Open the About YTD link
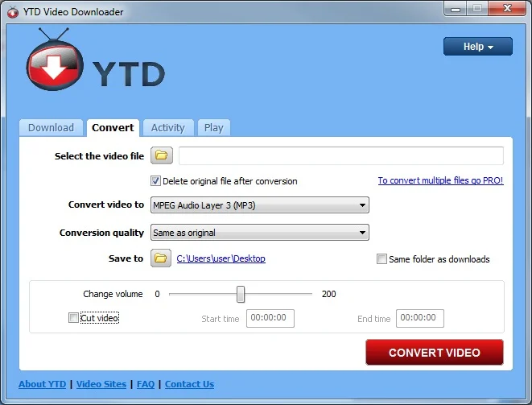This screenshot has height=405, width=532. pyautogui.click(x=43, y=384)
